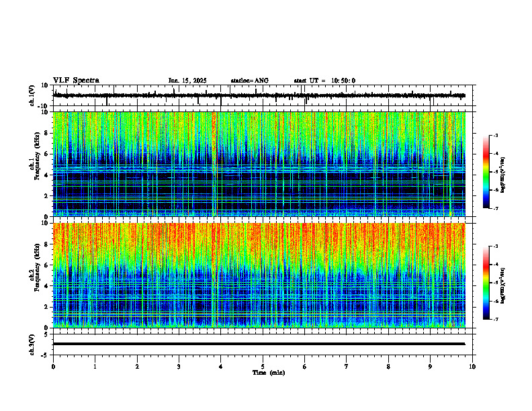Click inside the ch.1 frequency spectrogram
The width and height of the screenshot is (532, 411).
click(x=259, y=164)
